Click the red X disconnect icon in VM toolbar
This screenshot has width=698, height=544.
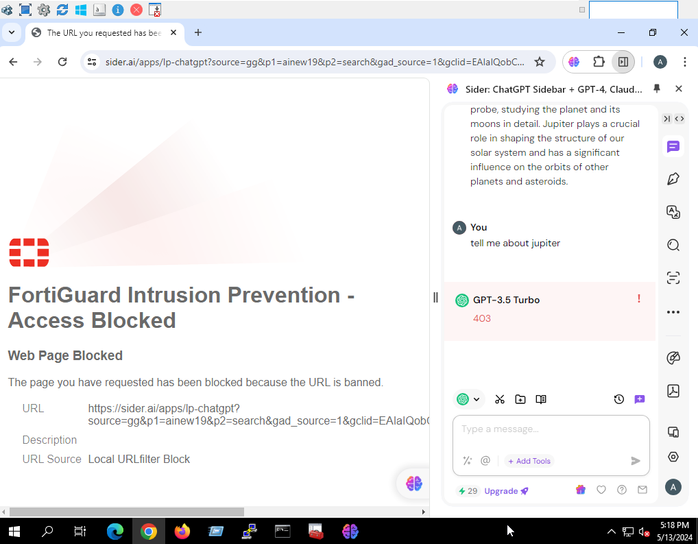(136, 9)
